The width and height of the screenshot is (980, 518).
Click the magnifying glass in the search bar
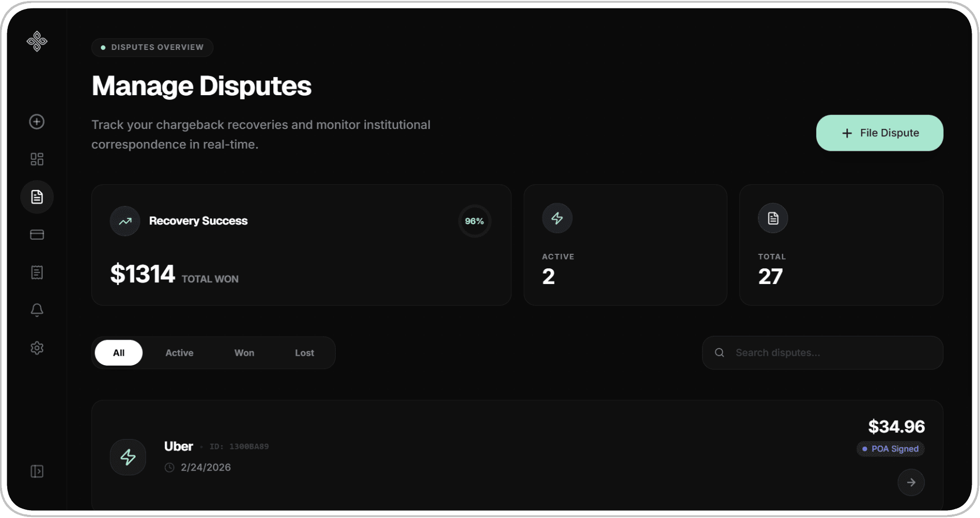tap(719, 352)
